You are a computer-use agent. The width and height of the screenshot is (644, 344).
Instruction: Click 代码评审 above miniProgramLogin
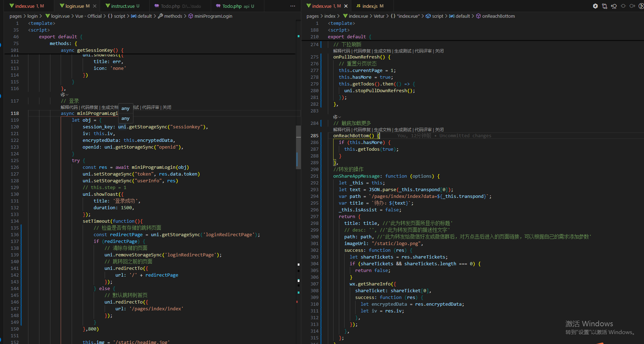point(151,107)
